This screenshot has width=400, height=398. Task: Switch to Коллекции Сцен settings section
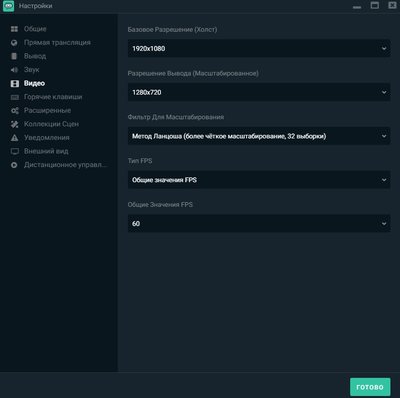pyautogui.click(x=51, y=124)
